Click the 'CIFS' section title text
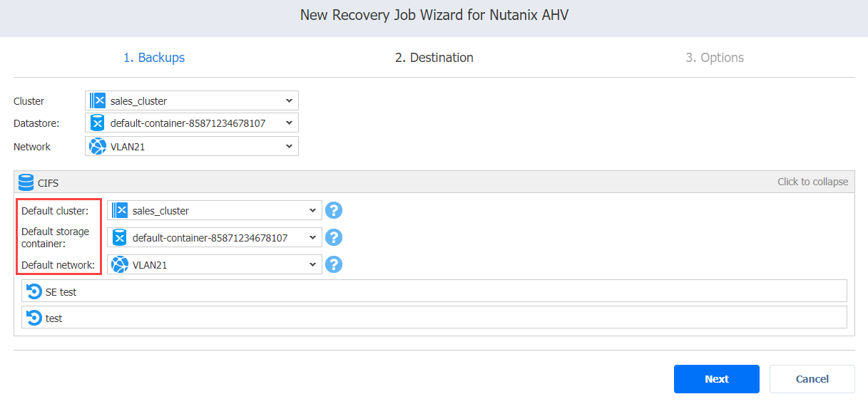The width and height of the screenshot is (868, 404). pyautogui.click(x=48, y=183)
